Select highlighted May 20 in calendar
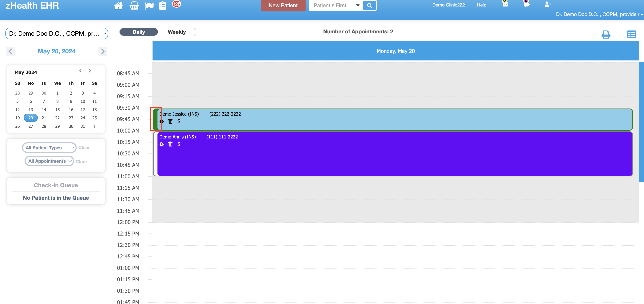Image resolution: width=644 pixels, height=304 pixels. click(x=30, y=118)
